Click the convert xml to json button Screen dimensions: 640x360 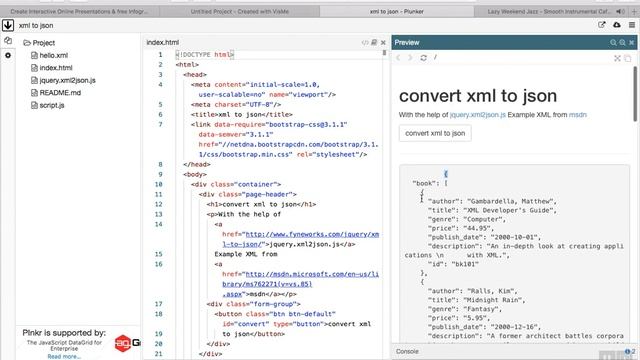pyautogui.click(x=435, y=133)
